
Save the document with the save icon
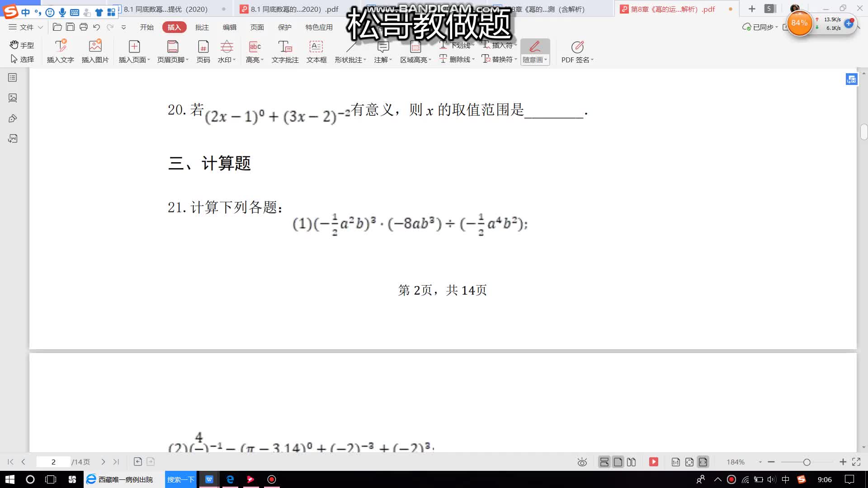[70, 27]
